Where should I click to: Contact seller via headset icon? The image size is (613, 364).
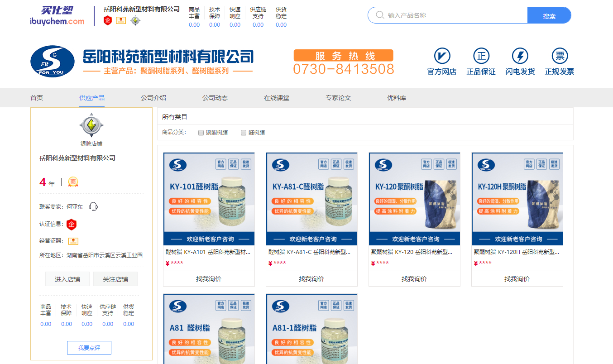pyautogui.click(x=93, y=207)
